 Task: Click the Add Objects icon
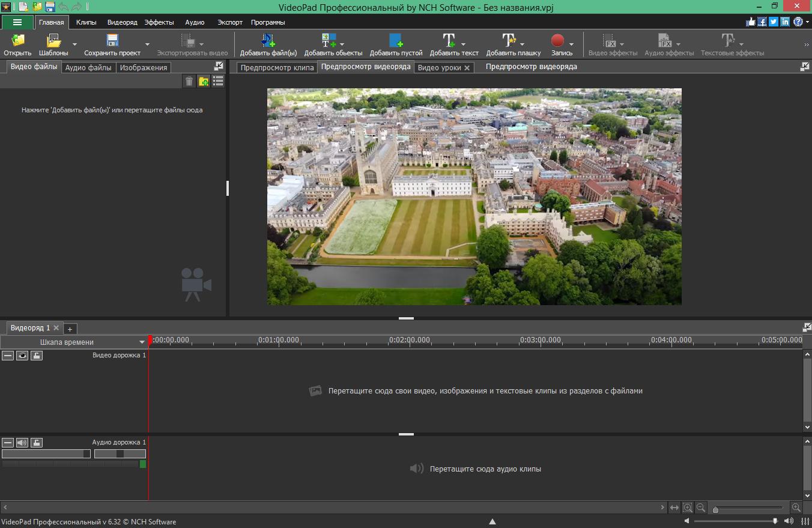click(x=329, y=40)
